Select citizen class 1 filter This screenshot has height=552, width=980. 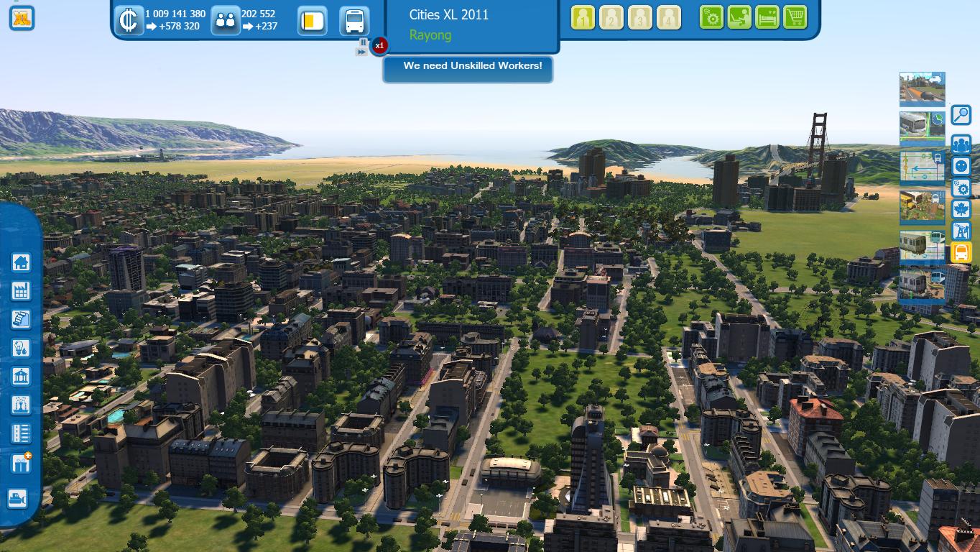click(x=583, y=17)
